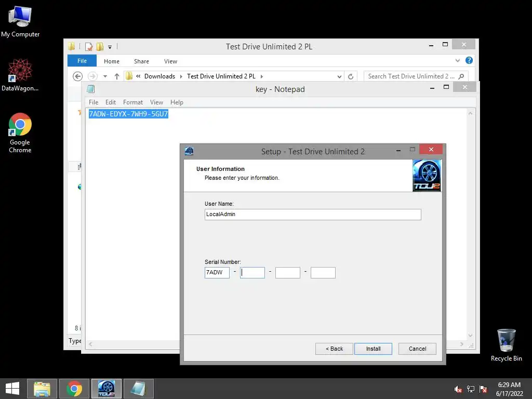Click the fourth serial number box

tap(323, 272)
